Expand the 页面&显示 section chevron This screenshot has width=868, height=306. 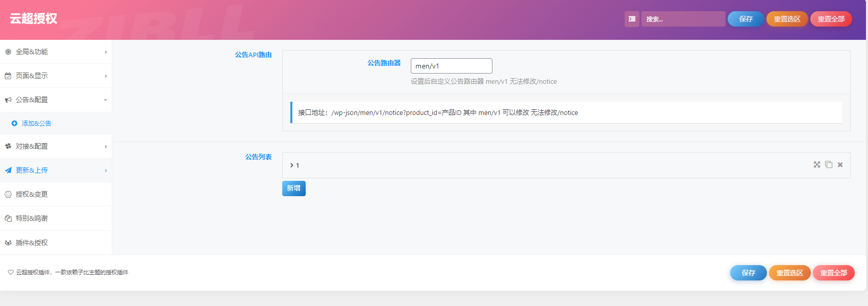click(x=106, y=76)
